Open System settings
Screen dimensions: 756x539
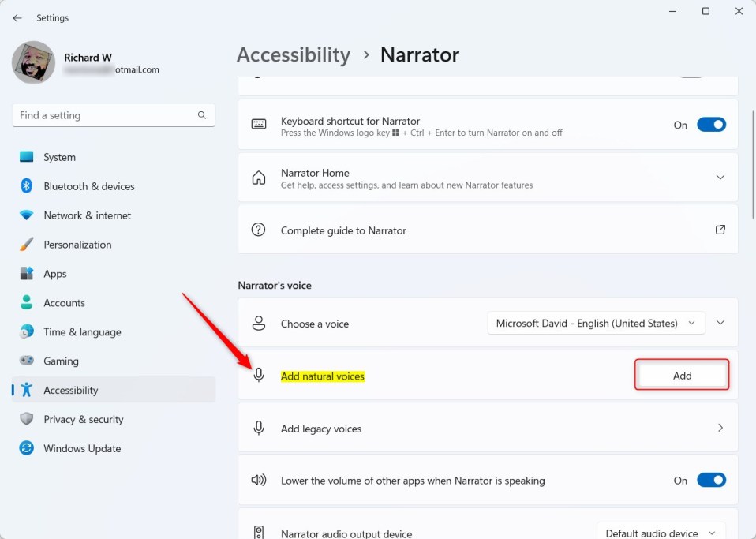114,157
